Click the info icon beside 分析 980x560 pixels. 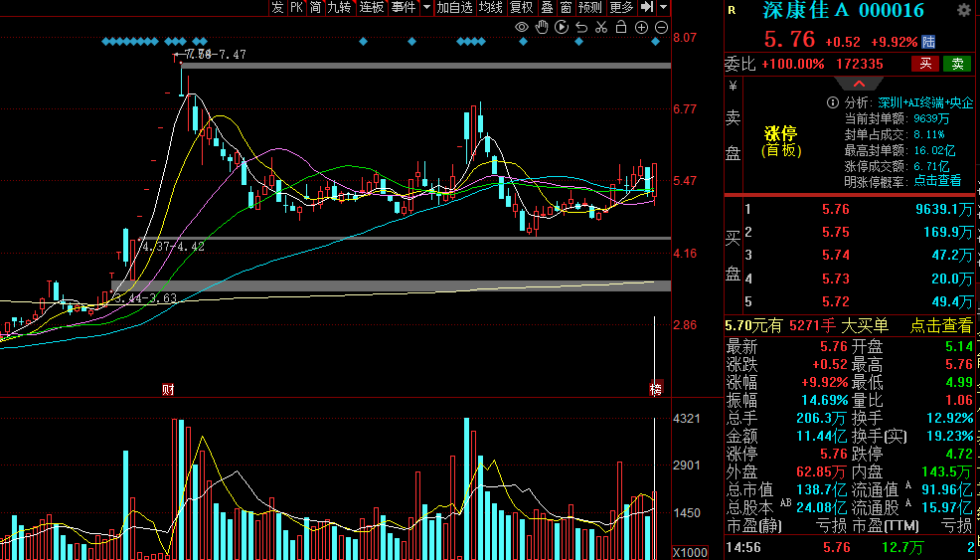coord(833,102)
